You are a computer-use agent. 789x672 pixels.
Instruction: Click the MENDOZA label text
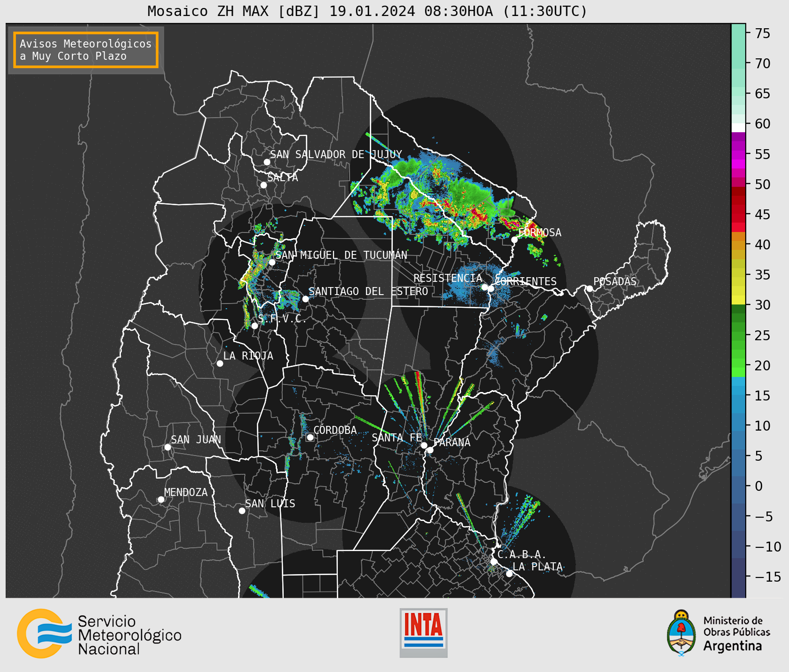[x=186, y=492]
